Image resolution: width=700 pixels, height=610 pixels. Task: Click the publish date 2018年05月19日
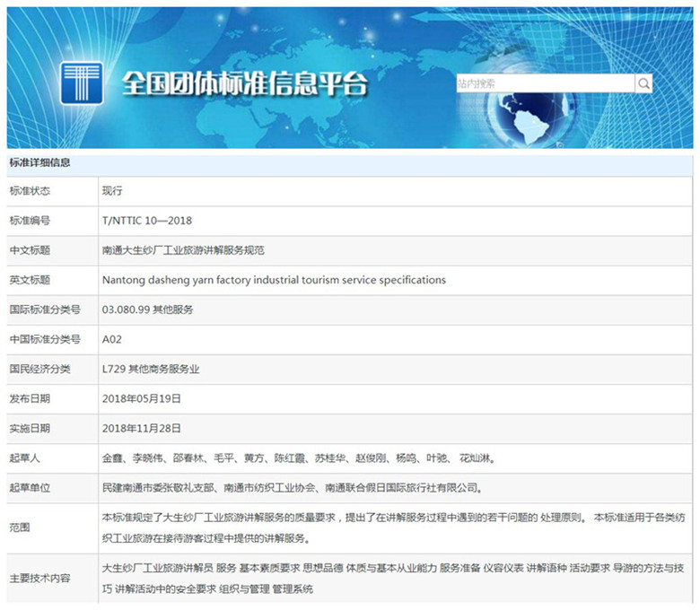pos(142,398)
